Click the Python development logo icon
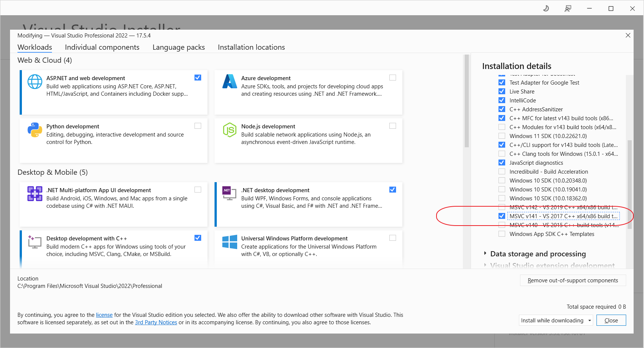 click(35, 130)
